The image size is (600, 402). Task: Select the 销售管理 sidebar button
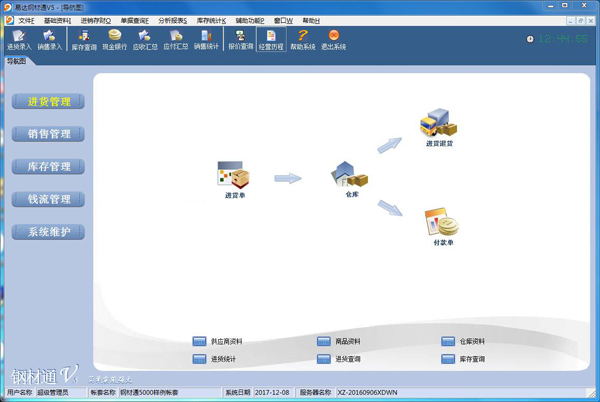[x=49, y=134]
